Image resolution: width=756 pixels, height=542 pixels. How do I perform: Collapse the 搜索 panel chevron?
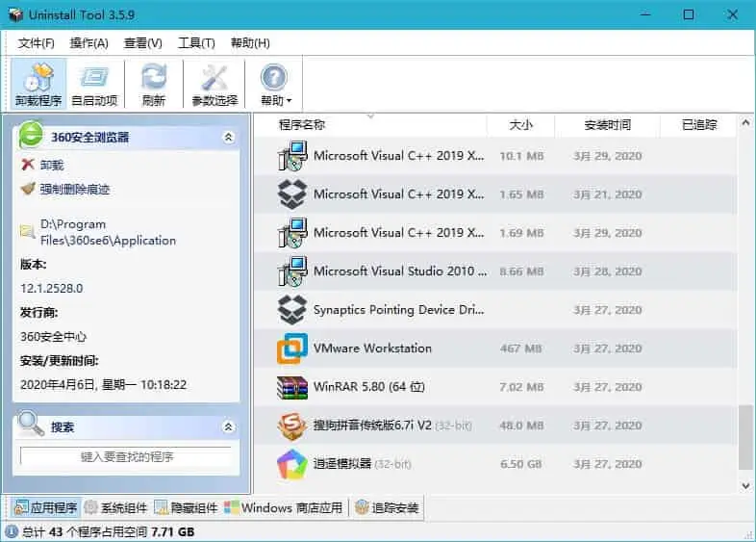pyautogui.click(x=228, y=426)
